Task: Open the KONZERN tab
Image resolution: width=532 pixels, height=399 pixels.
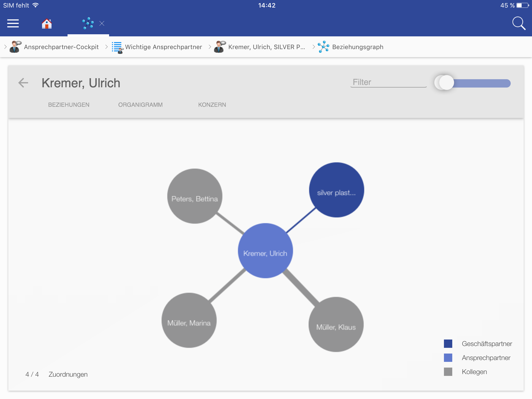Action: click(x=212, y=105)
